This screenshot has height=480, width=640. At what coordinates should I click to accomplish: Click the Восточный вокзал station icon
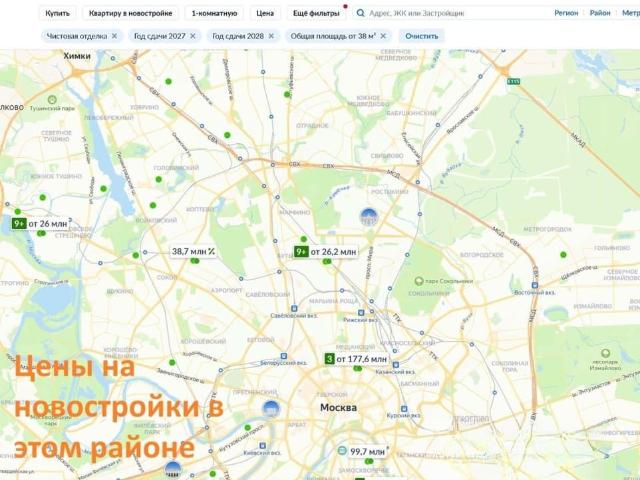535,285
